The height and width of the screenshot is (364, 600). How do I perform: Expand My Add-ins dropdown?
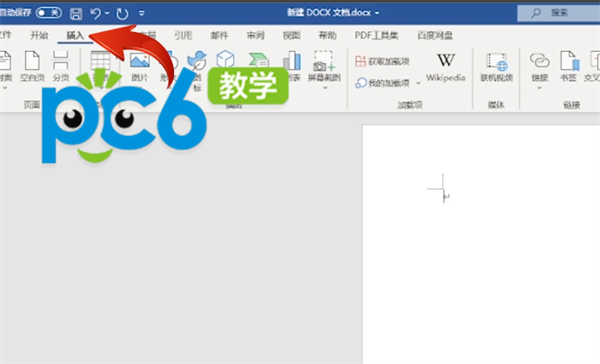point(418,83)
